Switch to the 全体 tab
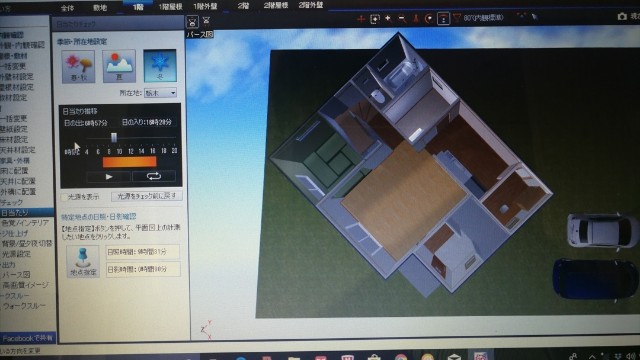Viewport: 640px width, 360px height. 68,8
